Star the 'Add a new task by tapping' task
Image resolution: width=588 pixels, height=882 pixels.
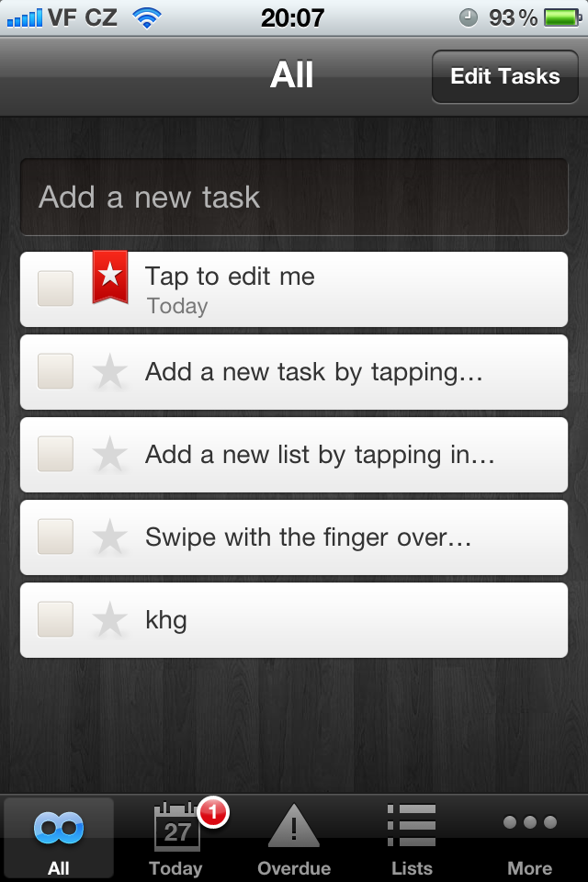110,373
